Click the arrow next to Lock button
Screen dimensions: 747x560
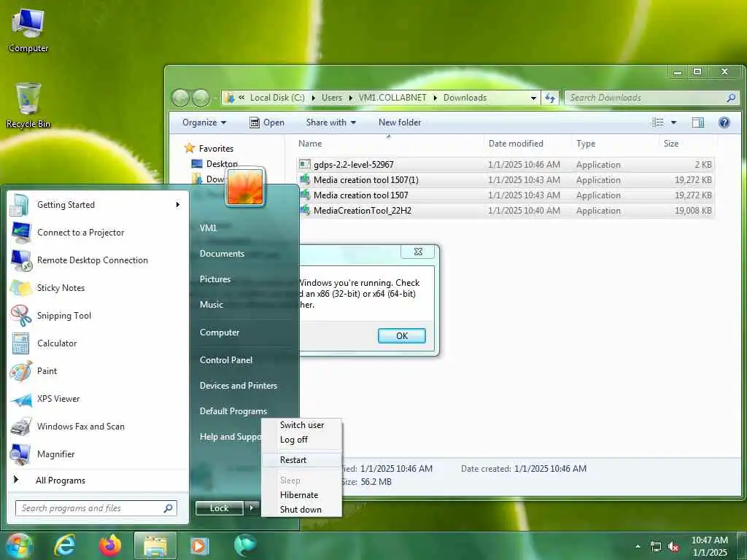click(252, 508)
